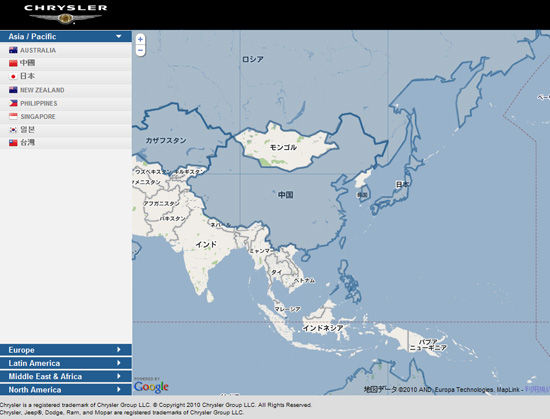This screenshot has width=550, height=419.
Task: Click the Korean peninsula on map
Action: tap(362, 186)
